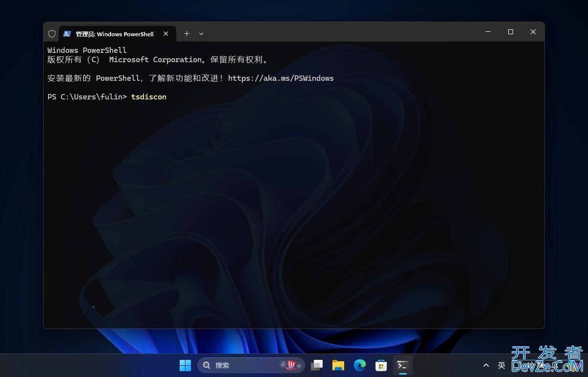Screen dimensions: 588x377
Task: Click the Microsoft Corporation copyright line
Action: pyautogui.click(x=158, y=60)
